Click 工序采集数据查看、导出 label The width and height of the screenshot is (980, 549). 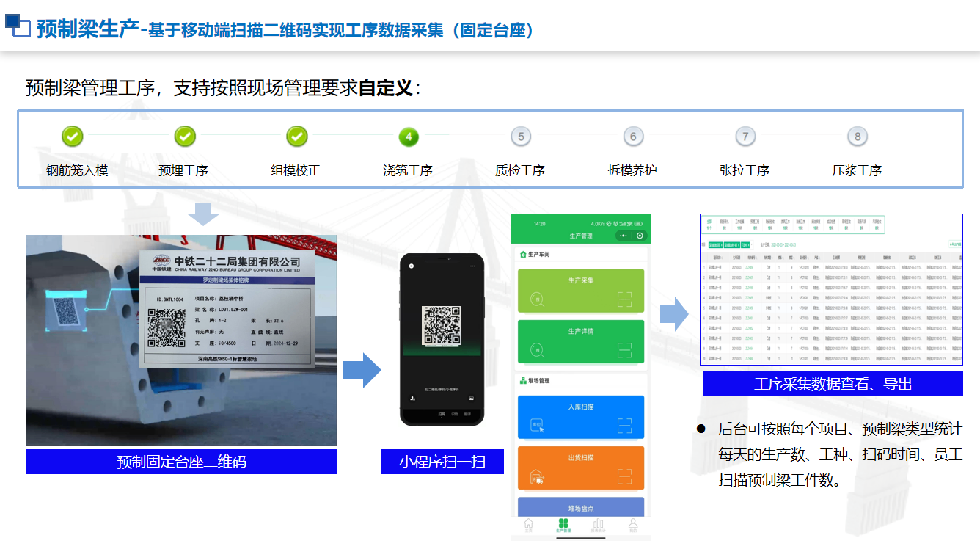833,384
